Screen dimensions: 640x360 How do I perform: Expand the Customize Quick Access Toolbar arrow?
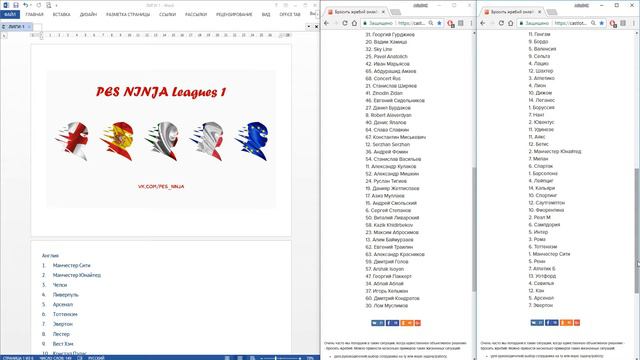pyautogui.click(x=56, y=5)
